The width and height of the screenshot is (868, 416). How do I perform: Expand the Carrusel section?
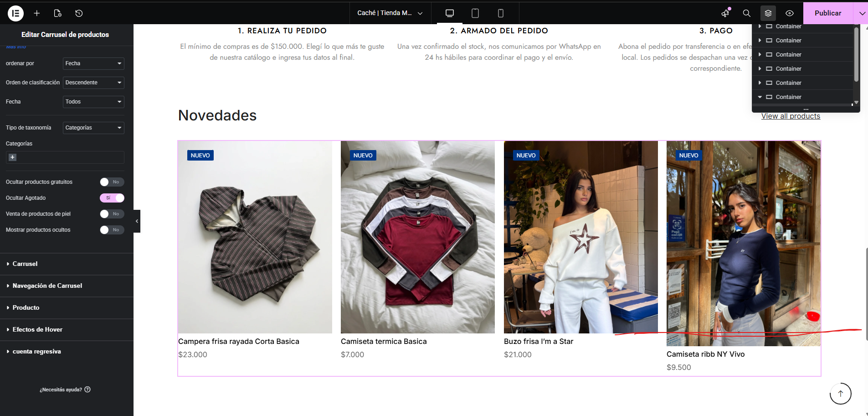pyautogui.click(x=67, y=264)
